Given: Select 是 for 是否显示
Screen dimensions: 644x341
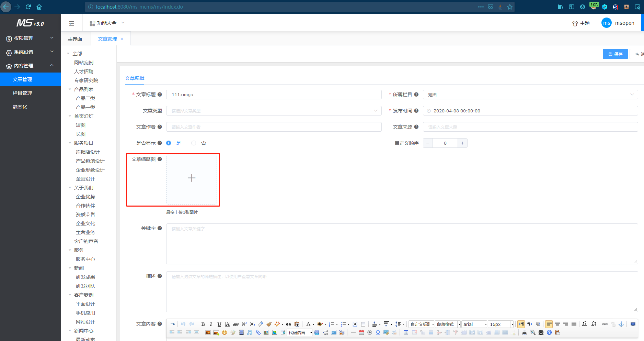Looking at the screenshot, I should (173, 143).
